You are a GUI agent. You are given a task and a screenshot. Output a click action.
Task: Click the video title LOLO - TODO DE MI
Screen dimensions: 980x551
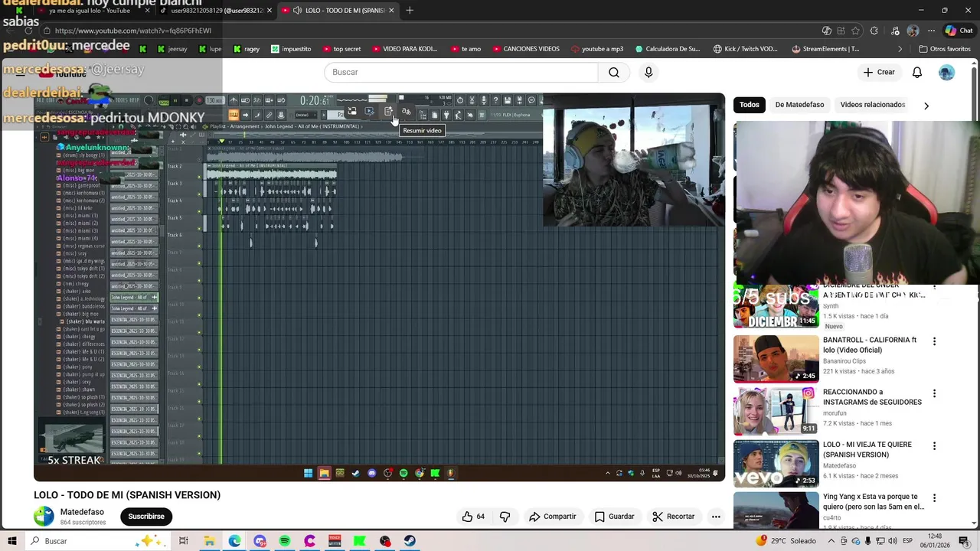(x=127, y=495)
